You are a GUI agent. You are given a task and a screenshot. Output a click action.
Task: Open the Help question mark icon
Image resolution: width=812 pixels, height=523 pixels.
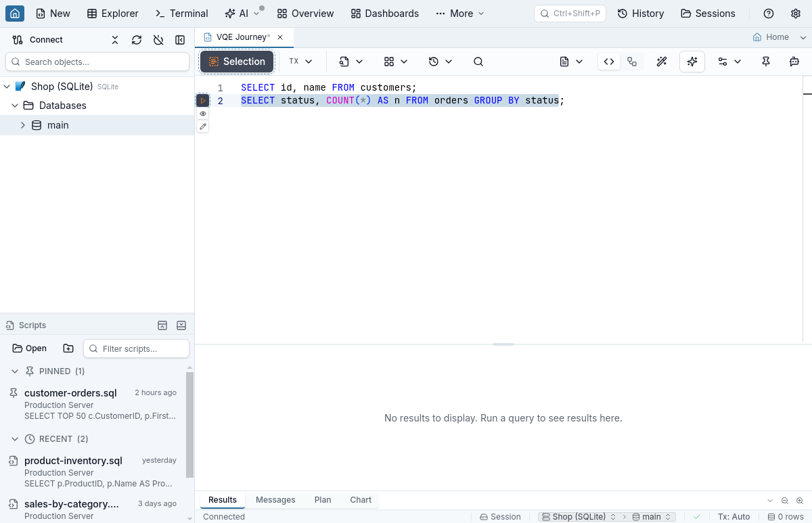point(769,14)
